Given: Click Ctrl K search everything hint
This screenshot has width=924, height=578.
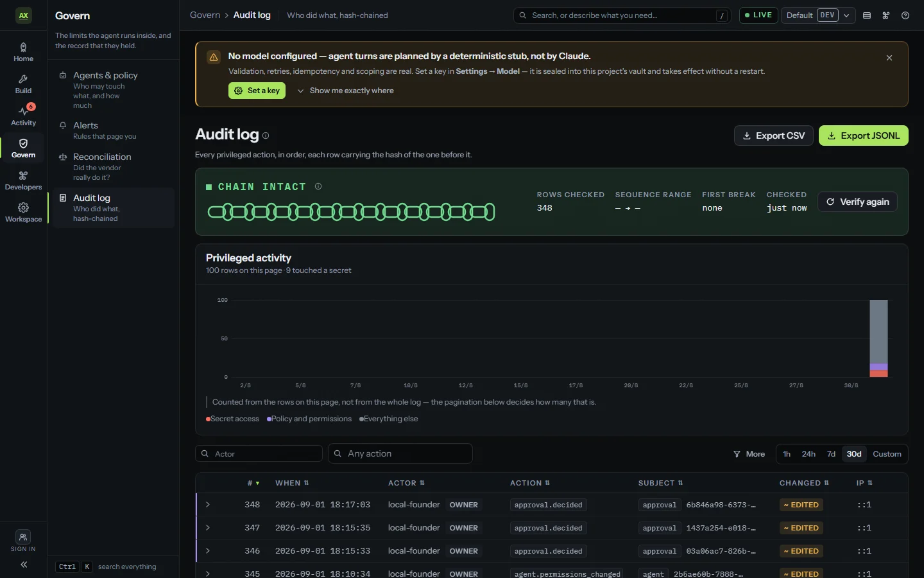Looking at the screenshot, I should coord(106,566).
